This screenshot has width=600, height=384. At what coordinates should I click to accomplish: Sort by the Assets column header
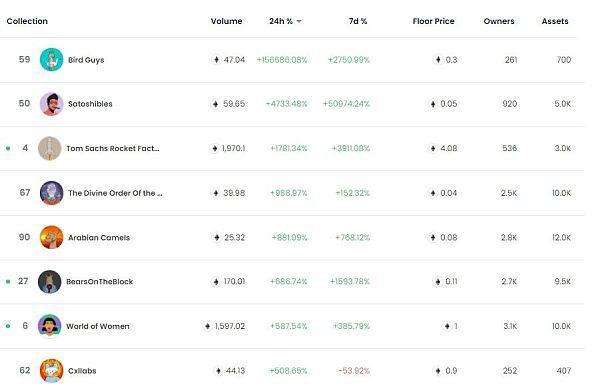coord(554,21)
